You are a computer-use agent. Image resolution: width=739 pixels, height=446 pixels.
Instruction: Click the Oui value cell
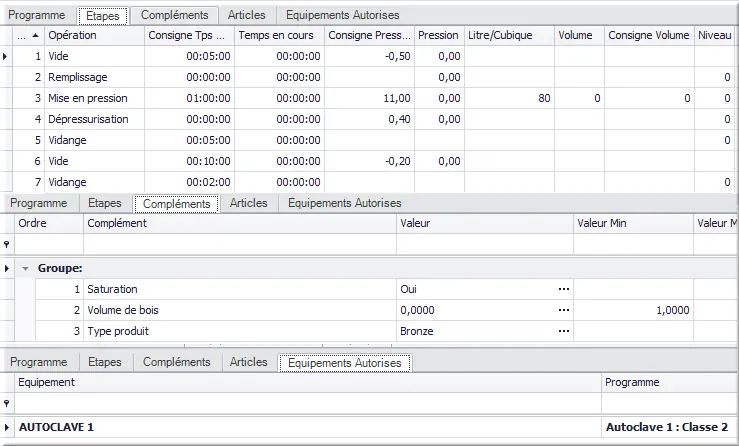point(485,289)
